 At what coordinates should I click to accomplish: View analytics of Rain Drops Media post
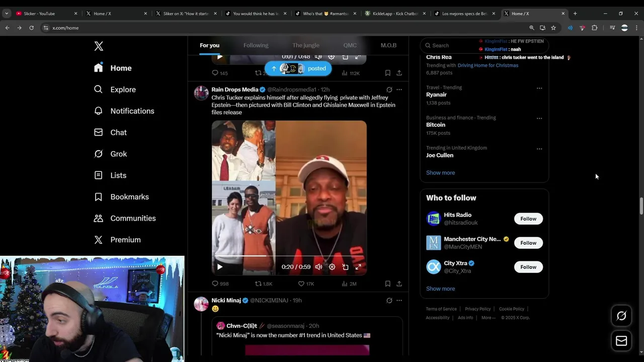coord(349,284)
